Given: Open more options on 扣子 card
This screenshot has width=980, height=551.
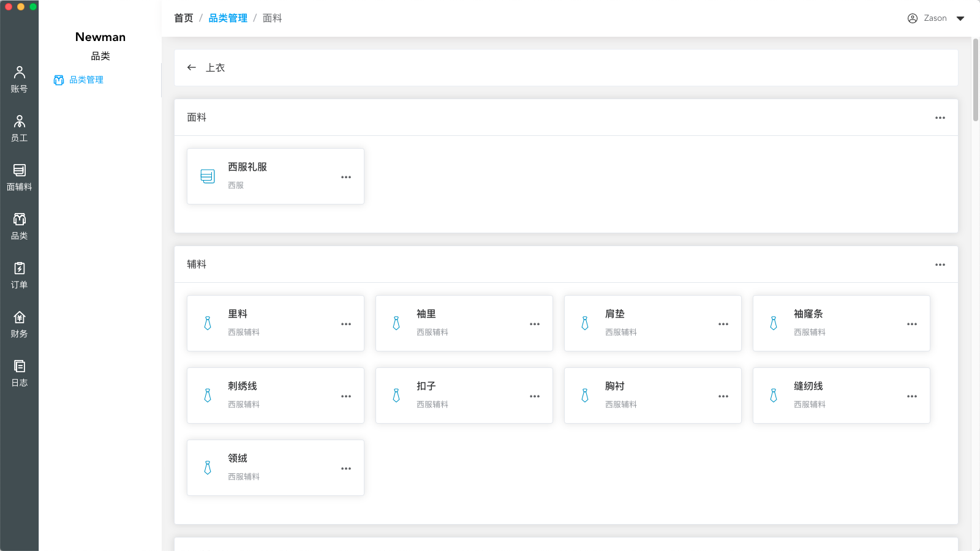Looking at the screenshot, I should pyautogui.click(x=535, y=396).
